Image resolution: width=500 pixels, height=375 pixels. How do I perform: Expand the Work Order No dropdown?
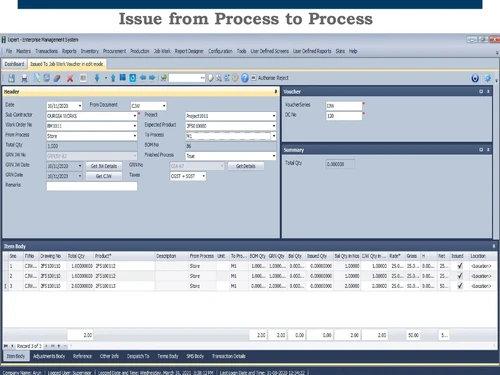click(x=135, y=126)
